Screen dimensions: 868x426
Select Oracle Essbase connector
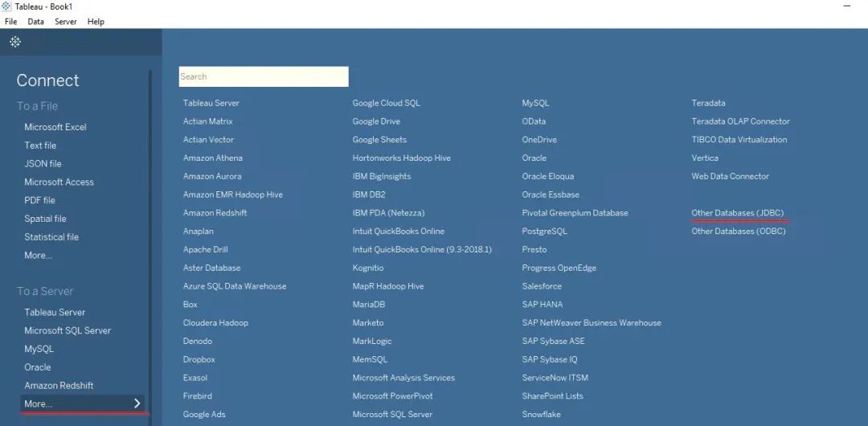551,195
